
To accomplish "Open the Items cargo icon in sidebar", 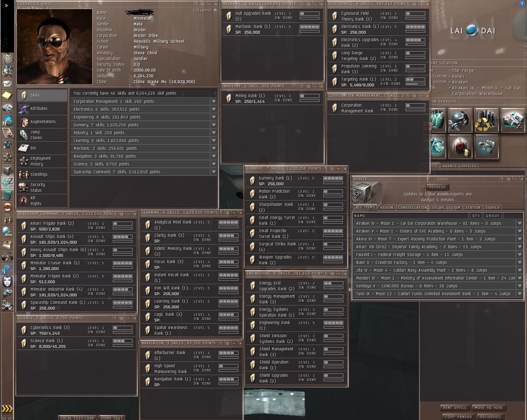I will point(7,306).
